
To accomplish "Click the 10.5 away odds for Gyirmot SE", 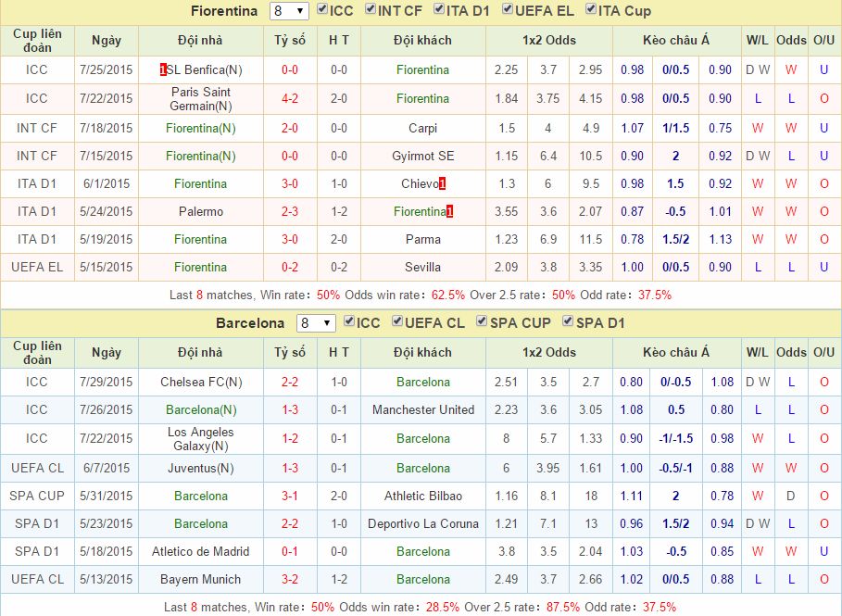I will tap(591, 157).
